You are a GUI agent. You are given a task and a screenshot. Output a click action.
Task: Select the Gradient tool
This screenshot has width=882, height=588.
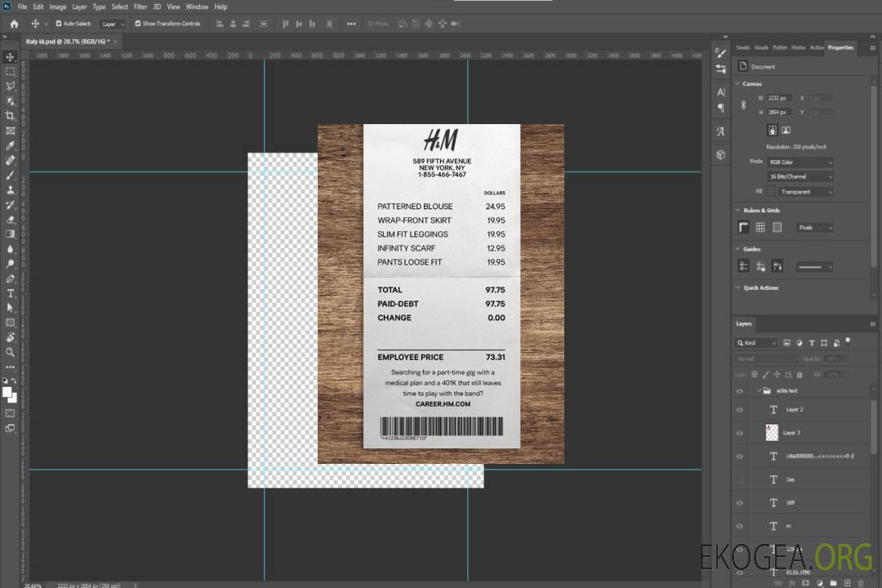click(10, 234)
